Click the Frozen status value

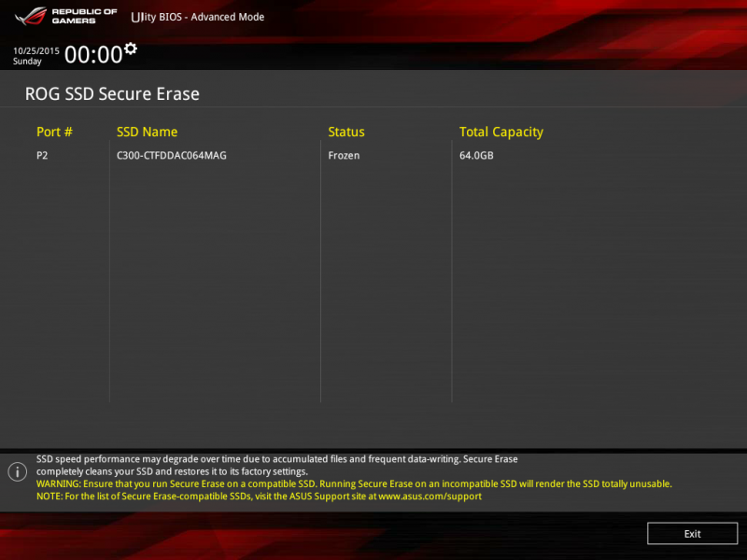pos(344,155)
